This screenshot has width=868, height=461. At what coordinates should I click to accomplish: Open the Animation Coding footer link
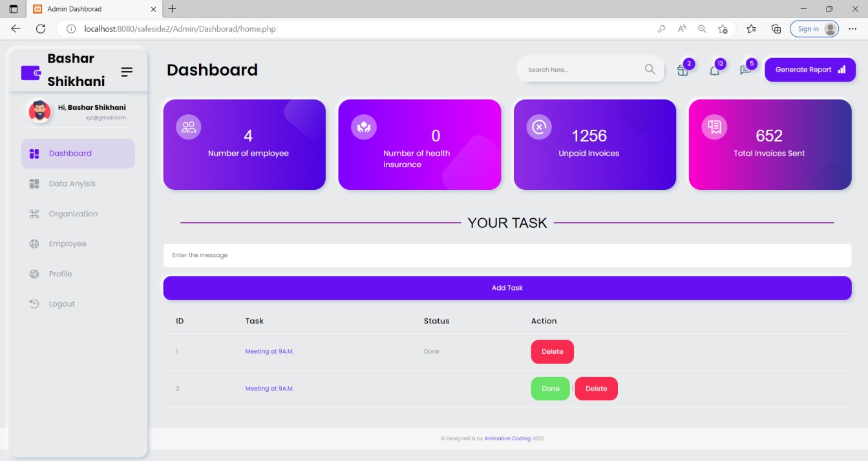[x=507, y=438]
